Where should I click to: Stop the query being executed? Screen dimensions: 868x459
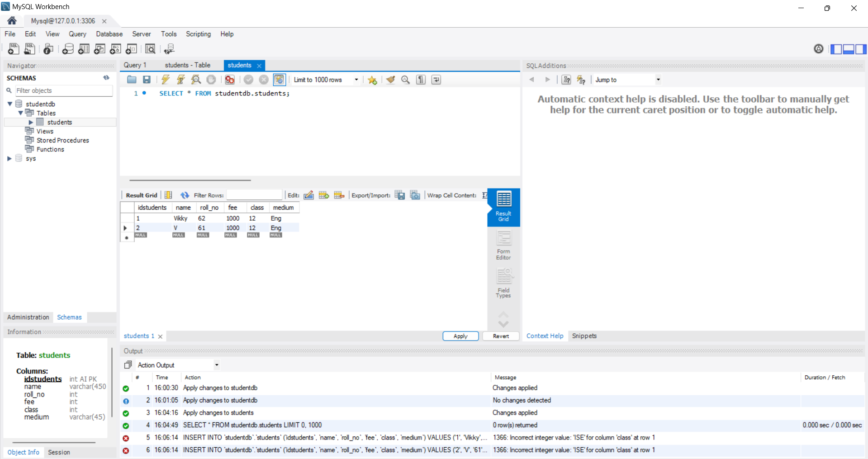click(x=211, y=80)
